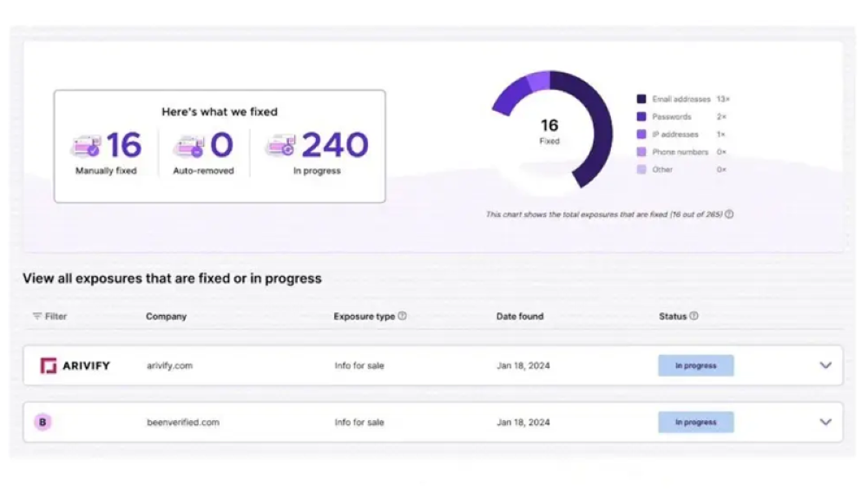
Task: Click the Arivify company logo
Action: [x=76, y=365]
